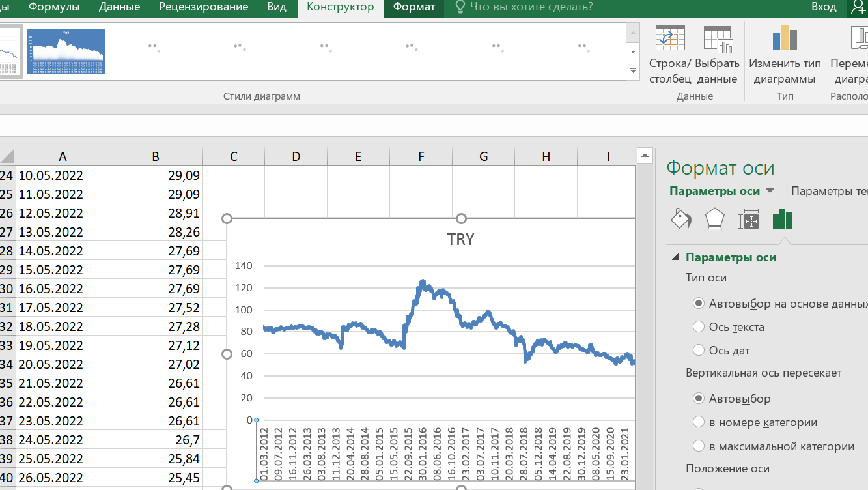Select the Ось текста radio button
The image size is (868, 490).
(699, 327)
